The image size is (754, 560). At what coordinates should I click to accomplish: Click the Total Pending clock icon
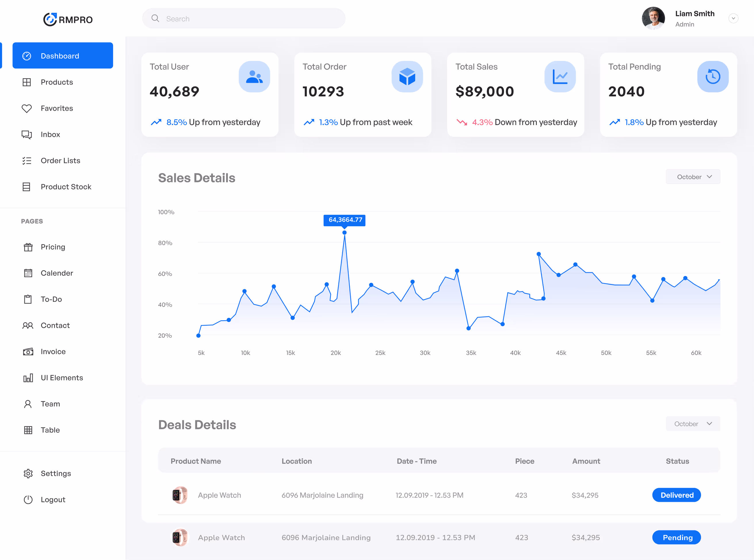(x=713, y=76)
